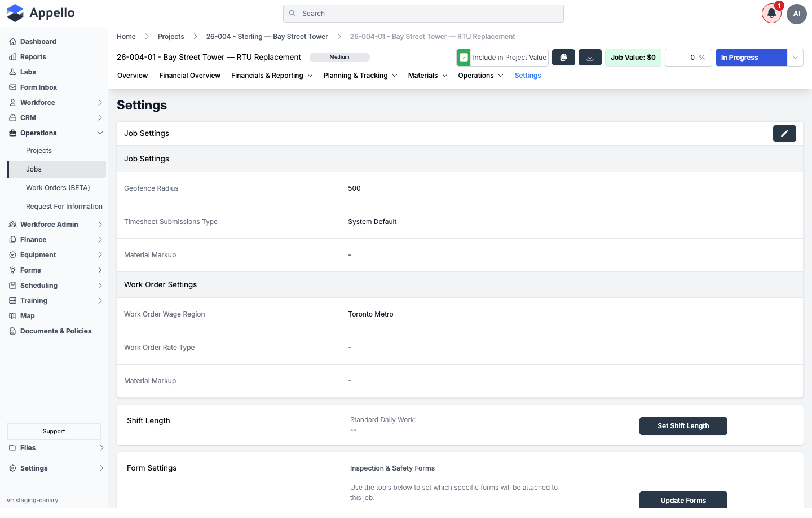Click the Equipment check-circle icon
Image resolution: width=812 pixels, height=518 pixels.
point(12,255)
